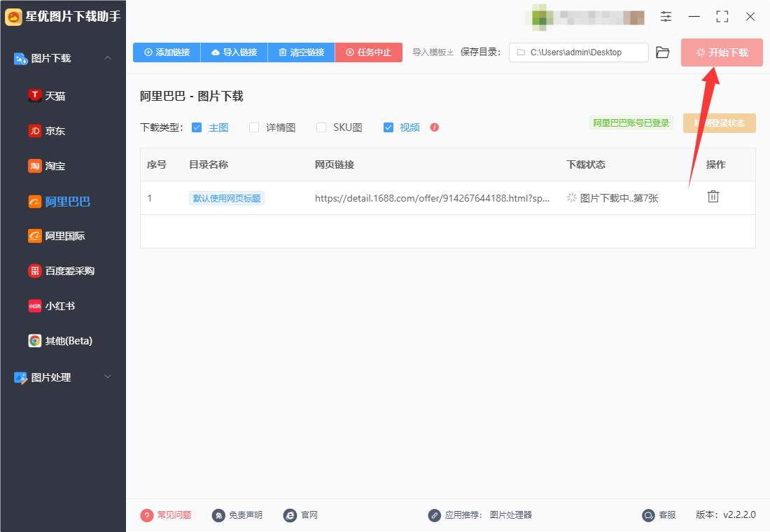The width and height of the screenshot is (770, 532).
Task: Click the 天猫 red T icon
Action: (34, 96)
